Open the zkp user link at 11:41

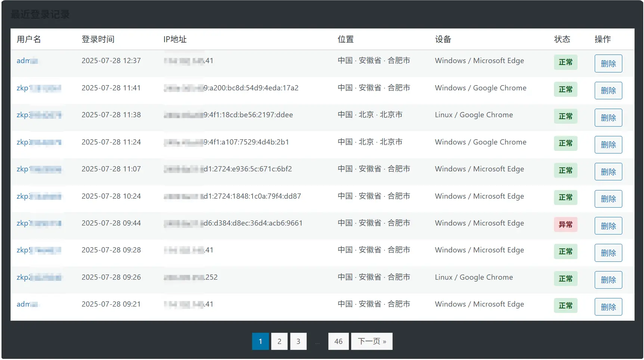[x=39, y=88]
